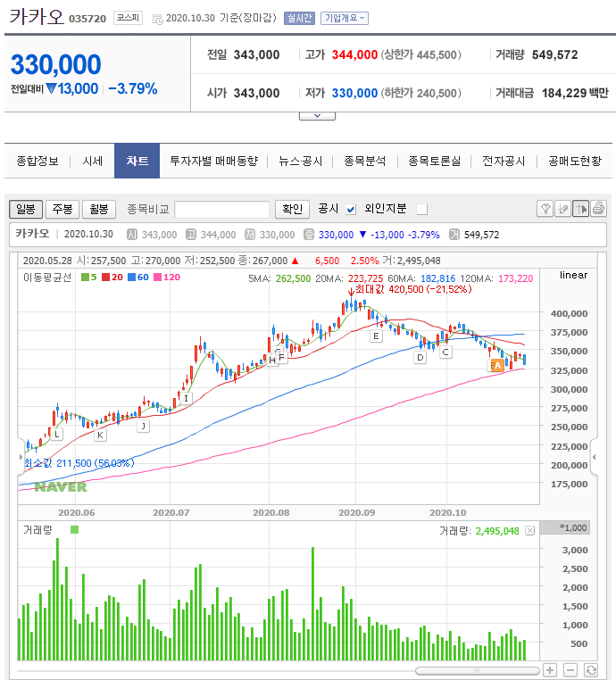
Task: Click the low price icon in chart info bar
Action: (250, 235)
